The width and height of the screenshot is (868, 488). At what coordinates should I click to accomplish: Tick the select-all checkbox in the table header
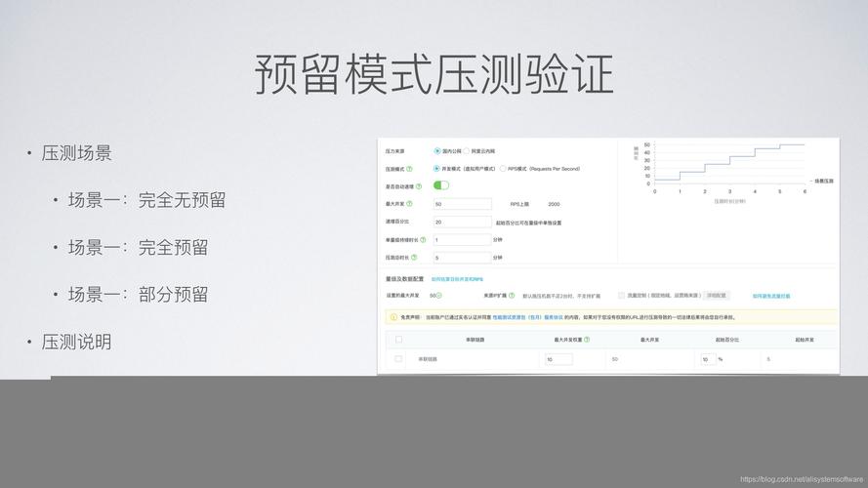click(x=398, y=340)
